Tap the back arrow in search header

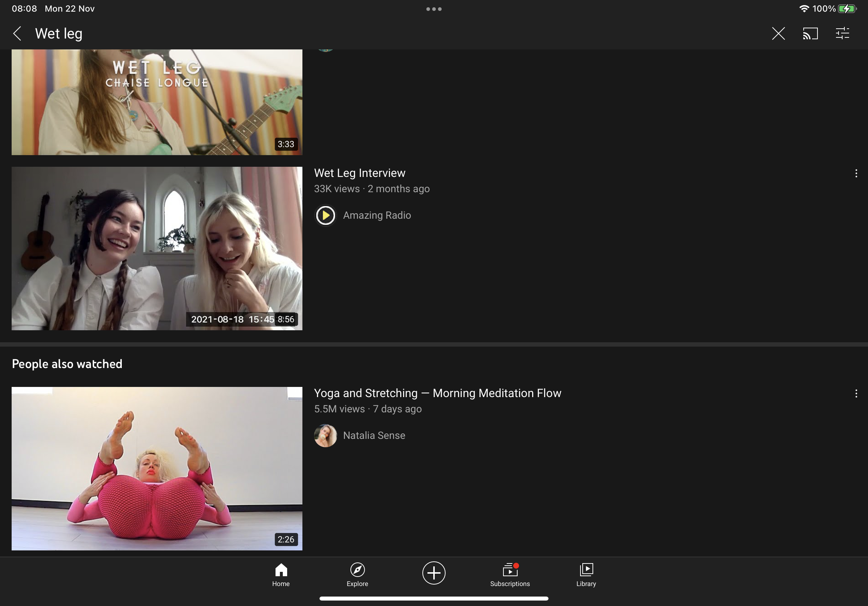(x=17, y=34)
